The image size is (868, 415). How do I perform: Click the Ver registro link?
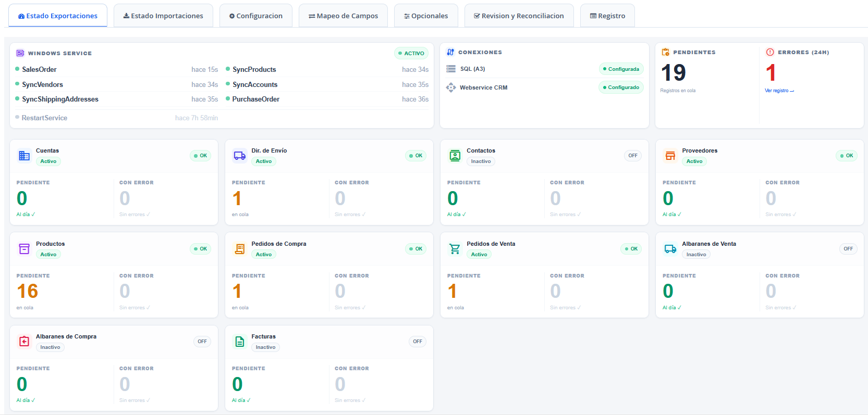[779, 91]
